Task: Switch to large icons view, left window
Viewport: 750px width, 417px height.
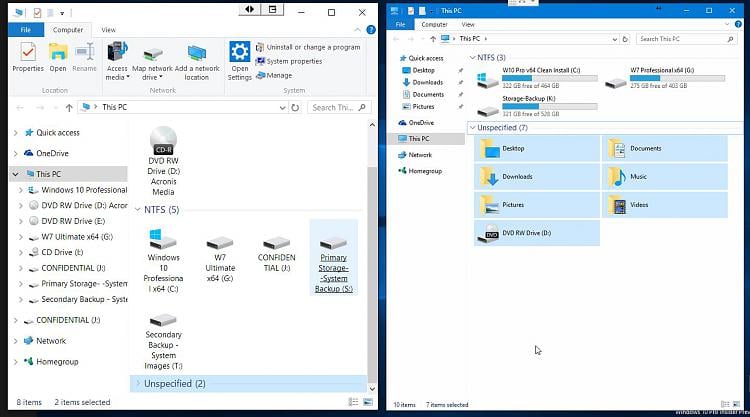Action: click(x=368, y=402)
